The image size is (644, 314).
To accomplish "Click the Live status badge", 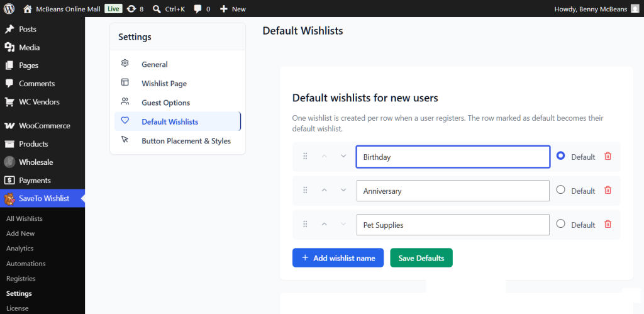I will [x=113, y=9].
